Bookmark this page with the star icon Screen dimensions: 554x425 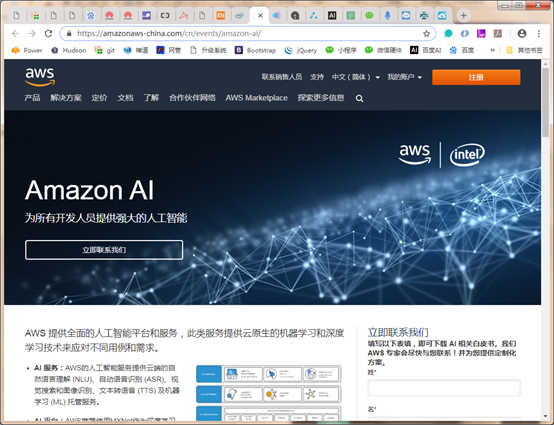[x=426, y=34]
